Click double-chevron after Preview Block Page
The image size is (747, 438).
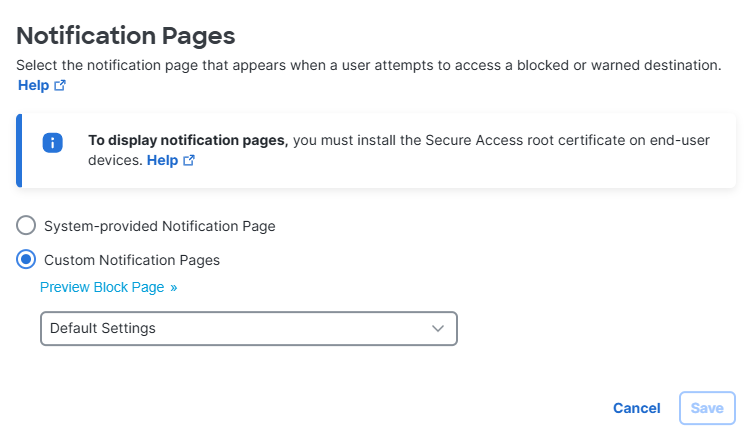click(173, 288)
